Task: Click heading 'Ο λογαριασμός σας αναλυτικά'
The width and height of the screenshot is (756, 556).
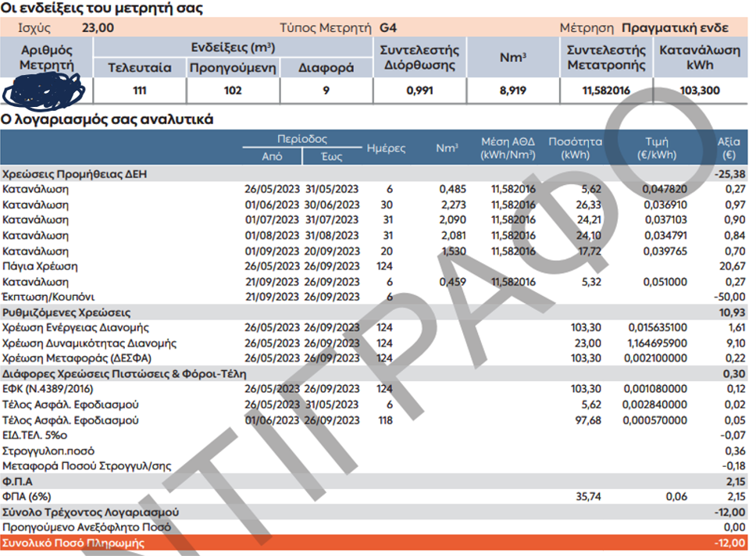Action: click(x=106, y=119)
